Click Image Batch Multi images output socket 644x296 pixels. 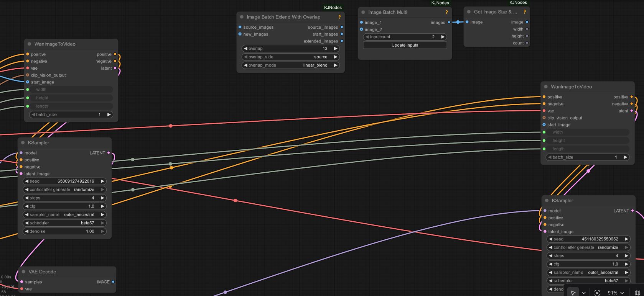tap(449, 23)
